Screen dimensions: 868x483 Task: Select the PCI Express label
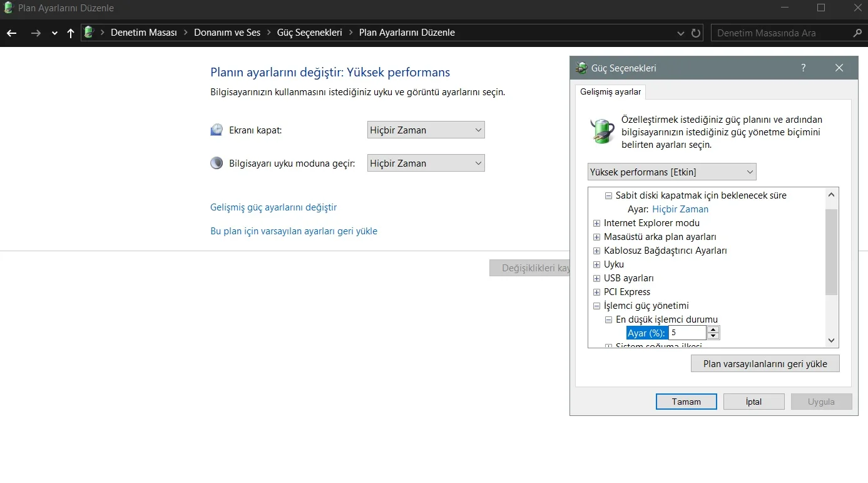pyautogui.click(x=627, y=292)
